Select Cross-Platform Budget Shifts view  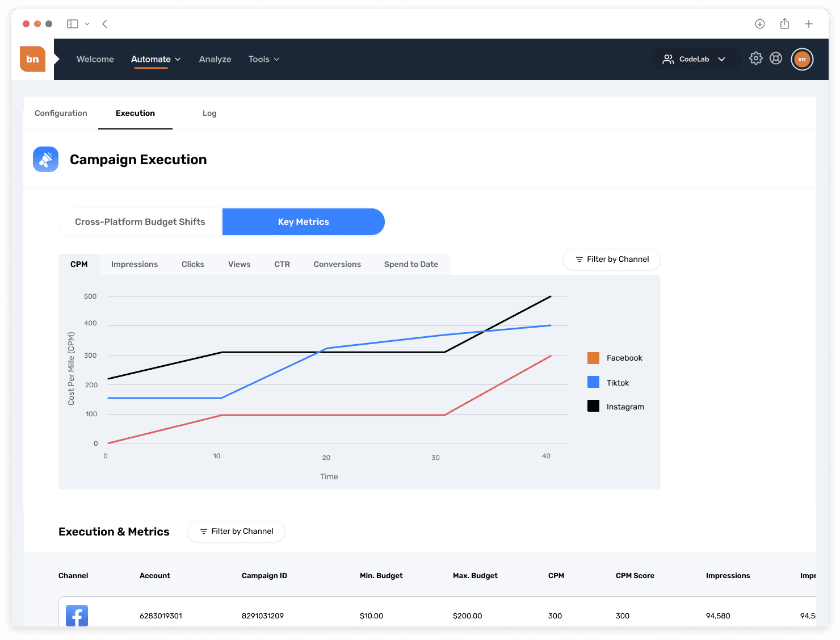pyautogui.click(x=140, y=221)
